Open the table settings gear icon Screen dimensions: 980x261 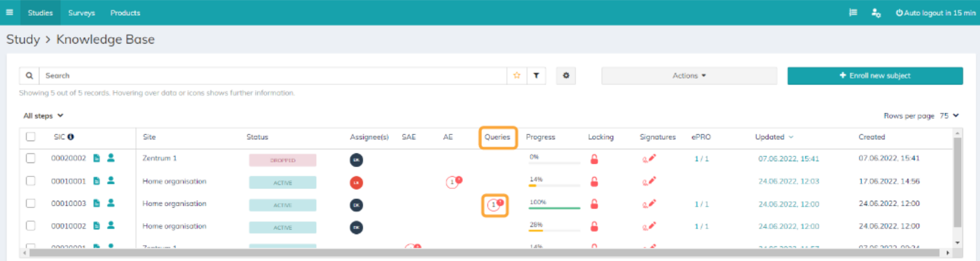point(566,75)
